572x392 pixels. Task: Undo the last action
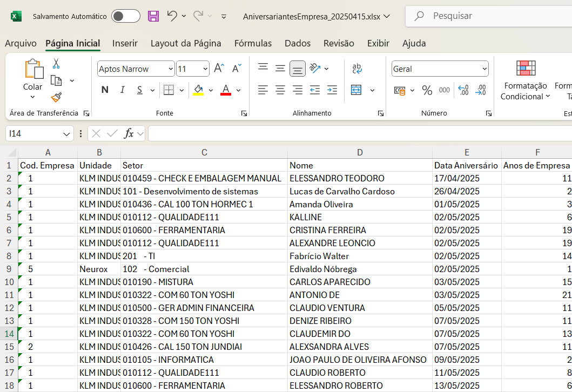click(172, 16)
